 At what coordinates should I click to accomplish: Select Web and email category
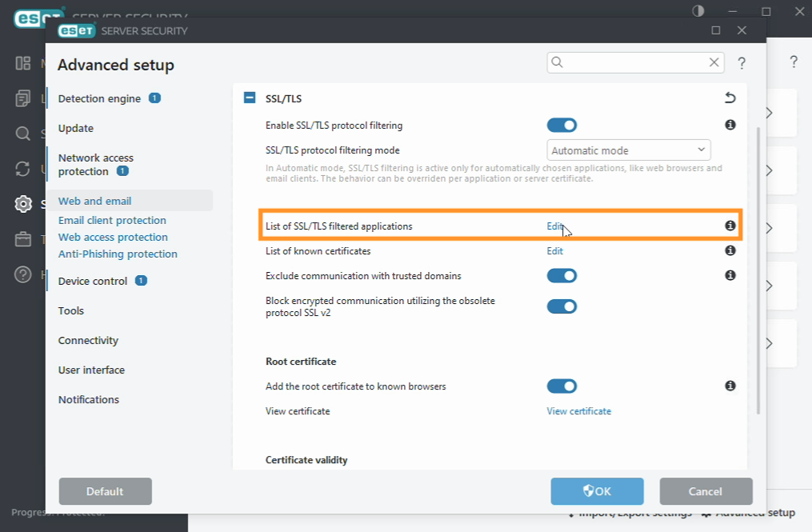pos(130,201)
